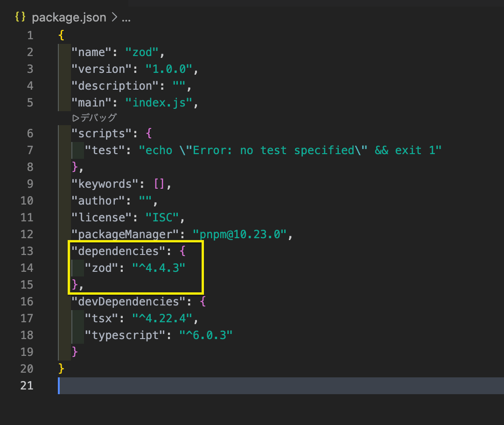Click the "devDependencies" key
The image size is (504, 425).
pos(129,301)
